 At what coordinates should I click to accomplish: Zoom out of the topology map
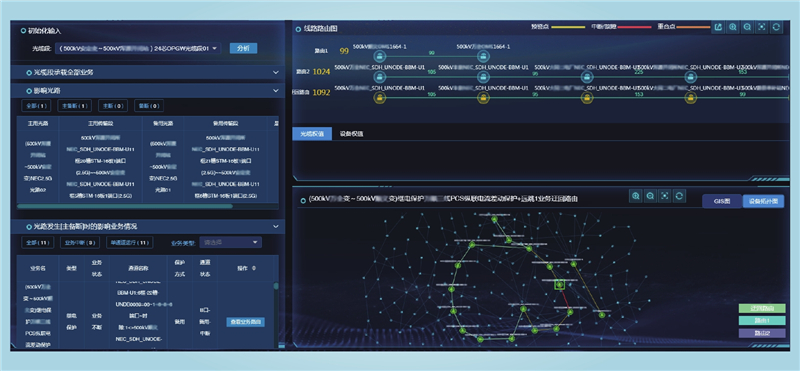point(650,196)
